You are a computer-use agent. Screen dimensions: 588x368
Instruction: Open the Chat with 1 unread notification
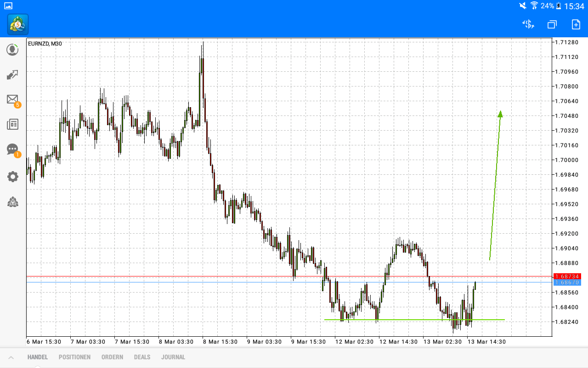click(x=12, y=149)
